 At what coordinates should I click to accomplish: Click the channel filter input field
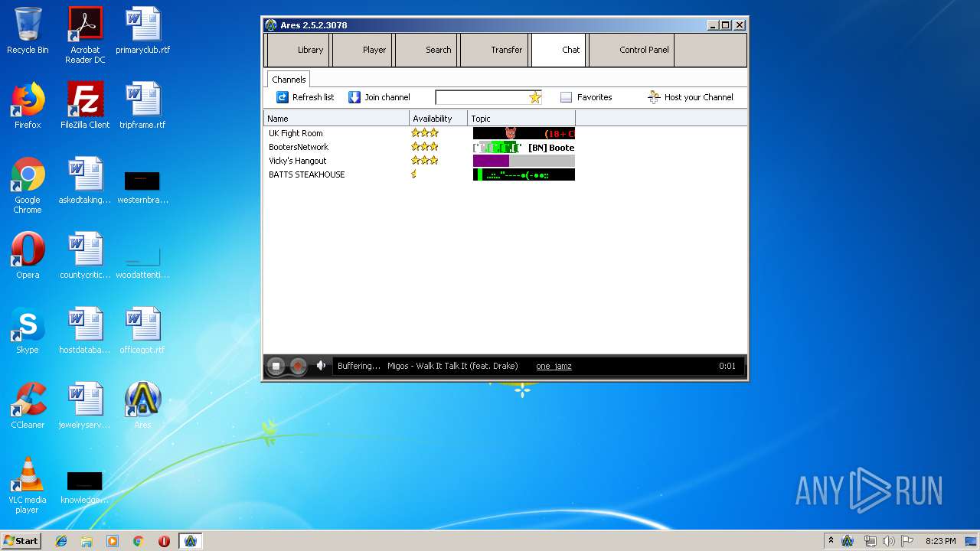pos(482,97)
